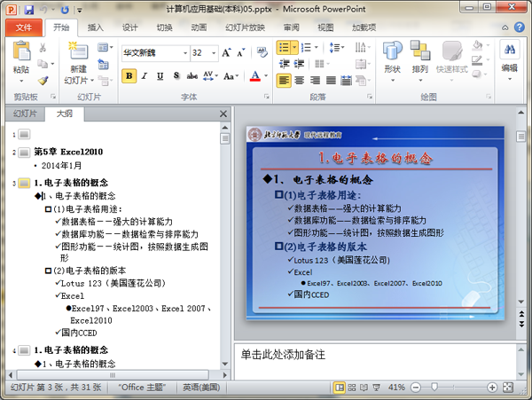Open the Shapes gallery
Screen dimensions: 532x400
coord(393,60)
